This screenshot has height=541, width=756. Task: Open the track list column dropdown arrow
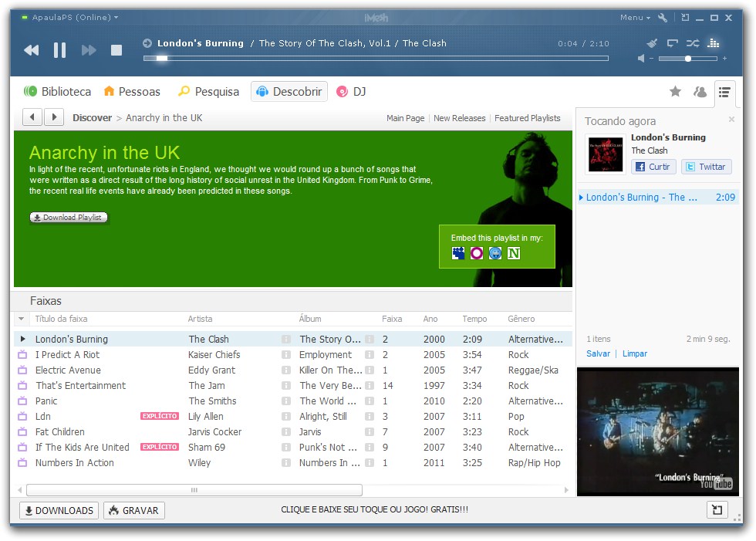click(x=21, y=319)
